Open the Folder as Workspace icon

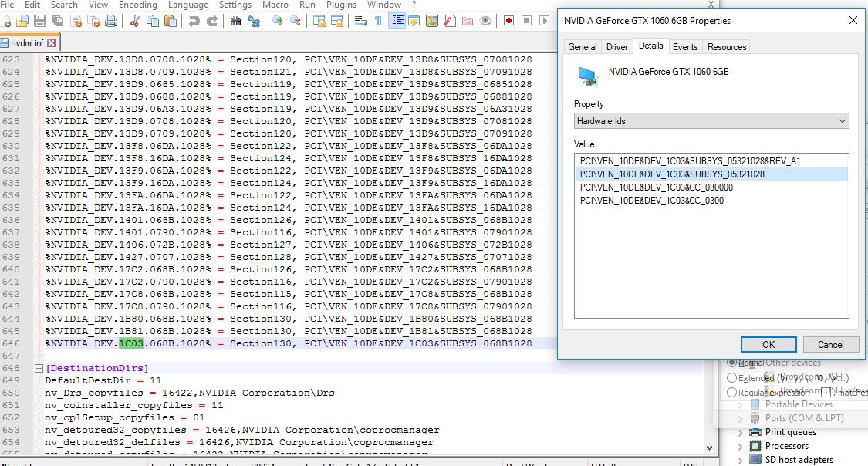(x=468, y=21)
